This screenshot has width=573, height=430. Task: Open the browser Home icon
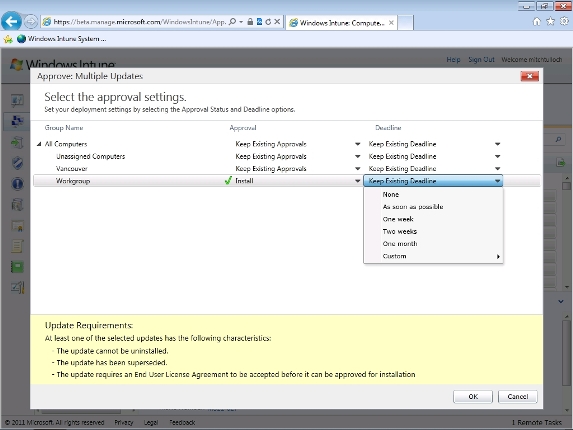pyautogui.click(x=536, y=22)
